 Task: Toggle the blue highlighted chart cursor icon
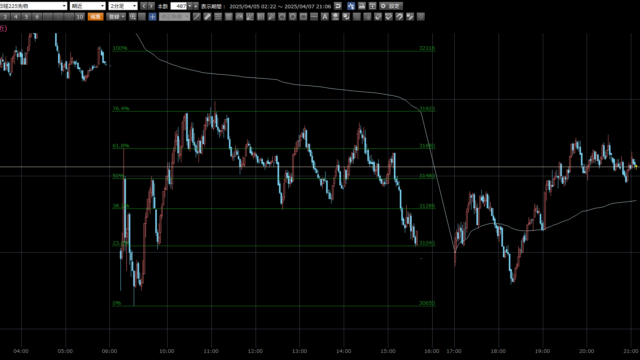click(x=351, y=6)
